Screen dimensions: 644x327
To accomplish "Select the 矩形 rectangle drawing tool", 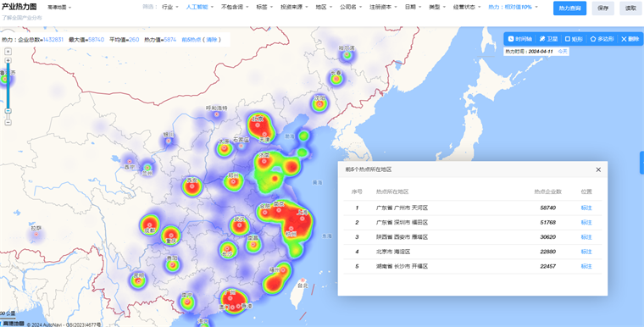I will point(574,39).
